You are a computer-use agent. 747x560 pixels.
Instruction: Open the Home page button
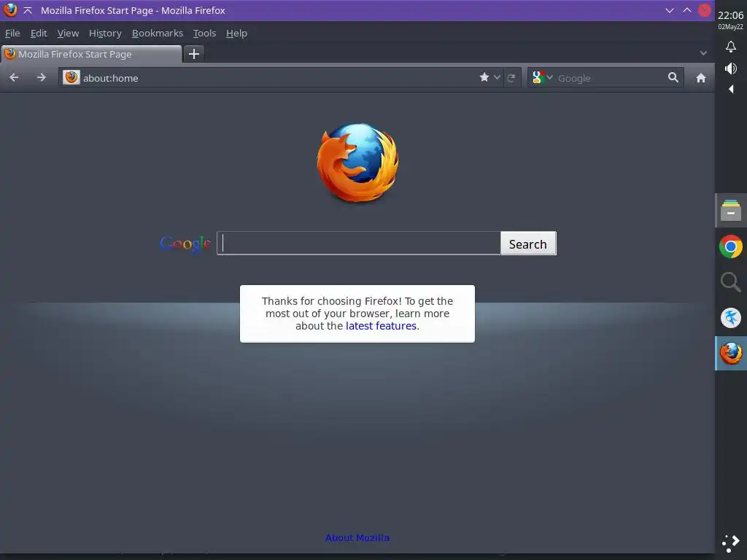700,78
